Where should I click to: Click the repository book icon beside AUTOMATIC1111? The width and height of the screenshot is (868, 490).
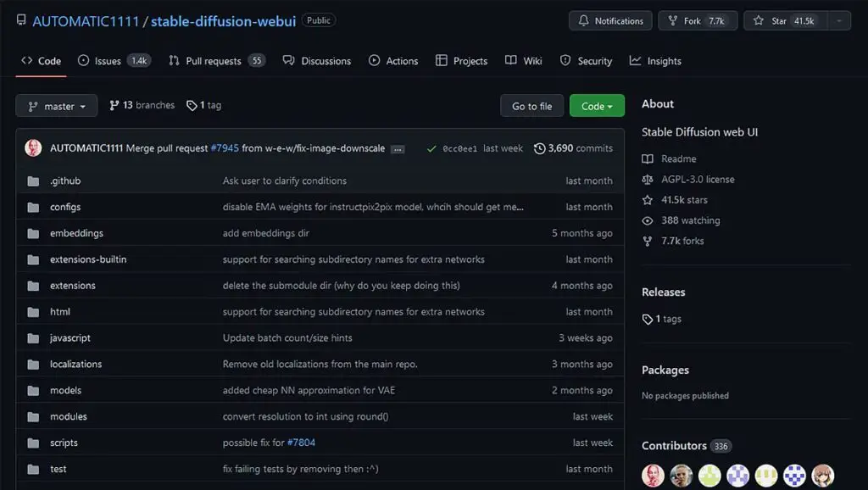coord(21,20)
